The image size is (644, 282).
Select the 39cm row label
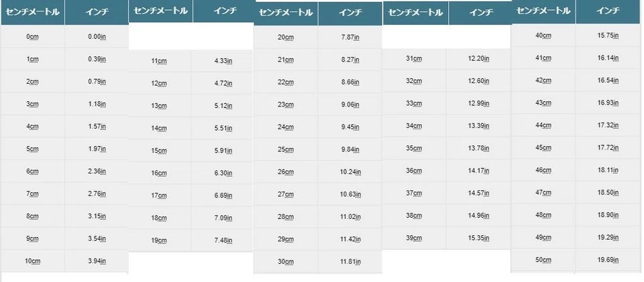415,238
